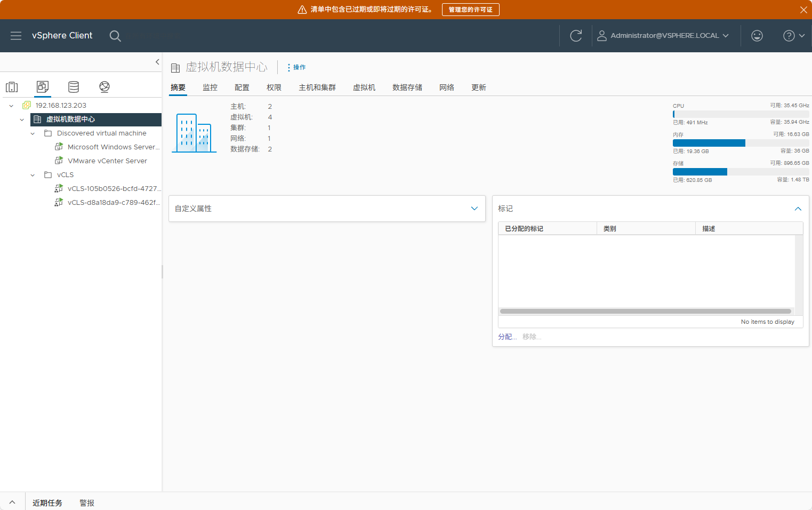Click the search magnifier icon
The height and width of the screenshot is (510, 812).
point(115,36)
